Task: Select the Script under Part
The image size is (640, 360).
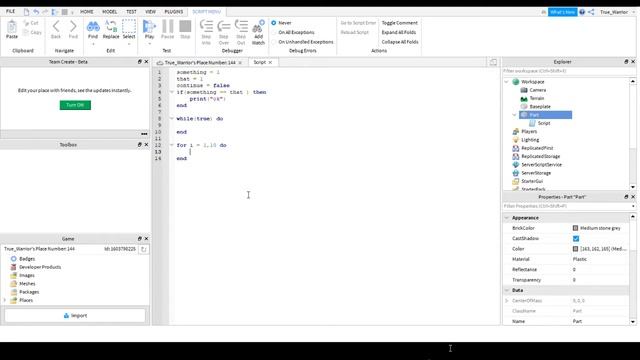Action: [x=544, y=123]
